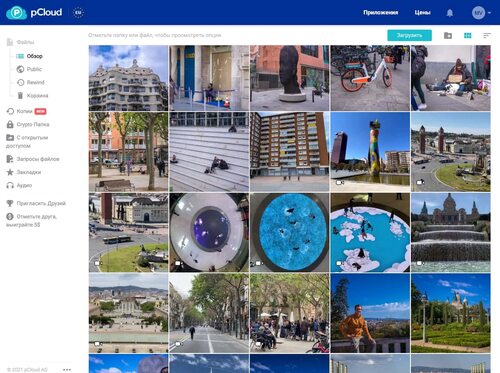Open Crypto Папка
The image size is (500, 373).
click(x=33, y=124)
